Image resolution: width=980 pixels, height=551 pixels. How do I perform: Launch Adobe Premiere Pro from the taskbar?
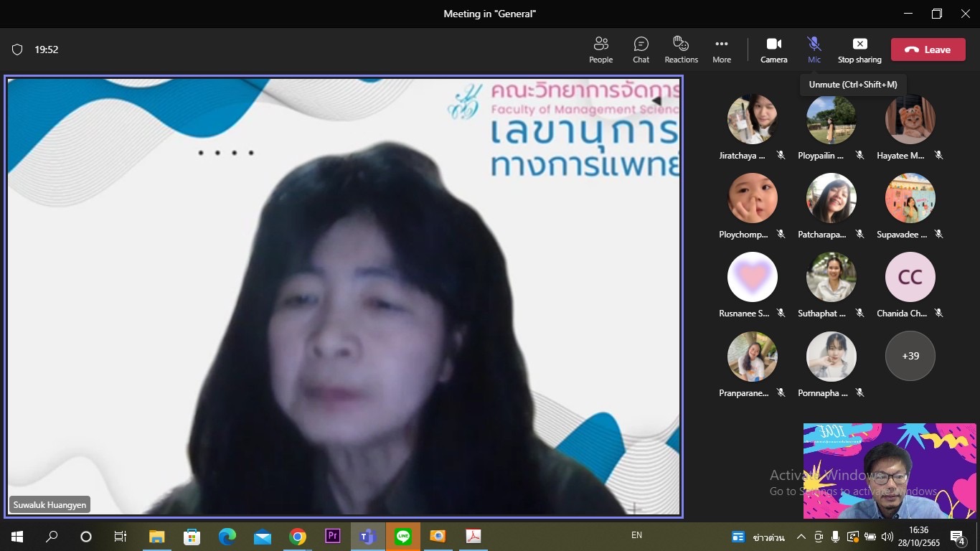point(332,536)
